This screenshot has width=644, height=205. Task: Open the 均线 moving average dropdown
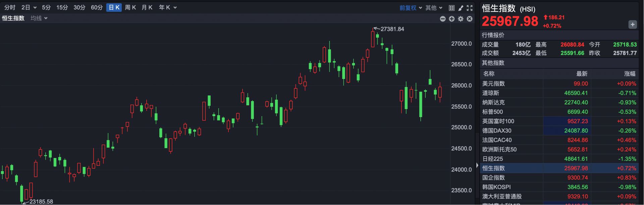[x=39, y=18]
